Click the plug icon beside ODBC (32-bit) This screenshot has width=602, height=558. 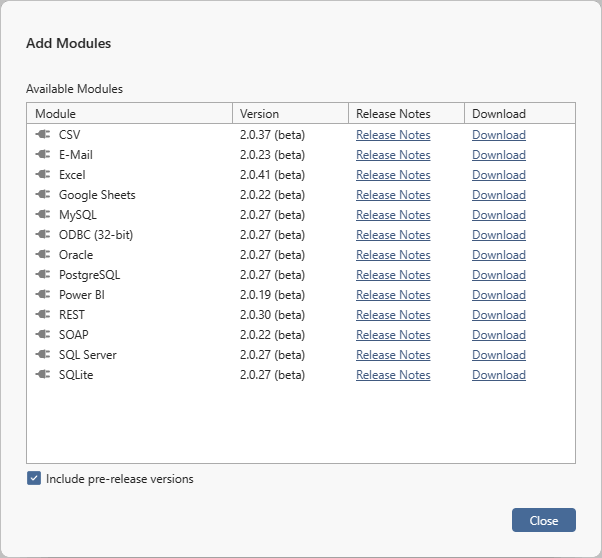click(x=43, y=234)
